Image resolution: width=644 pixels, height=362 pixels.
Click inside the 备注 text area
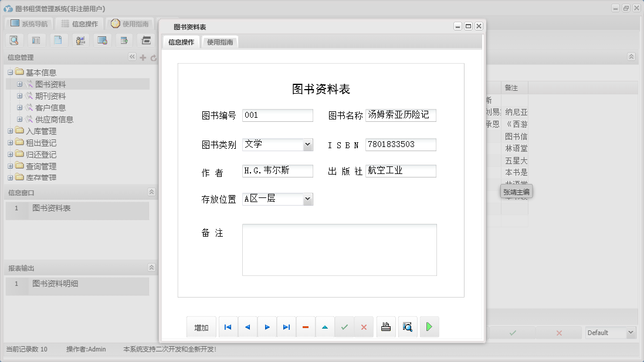point(339,249)
